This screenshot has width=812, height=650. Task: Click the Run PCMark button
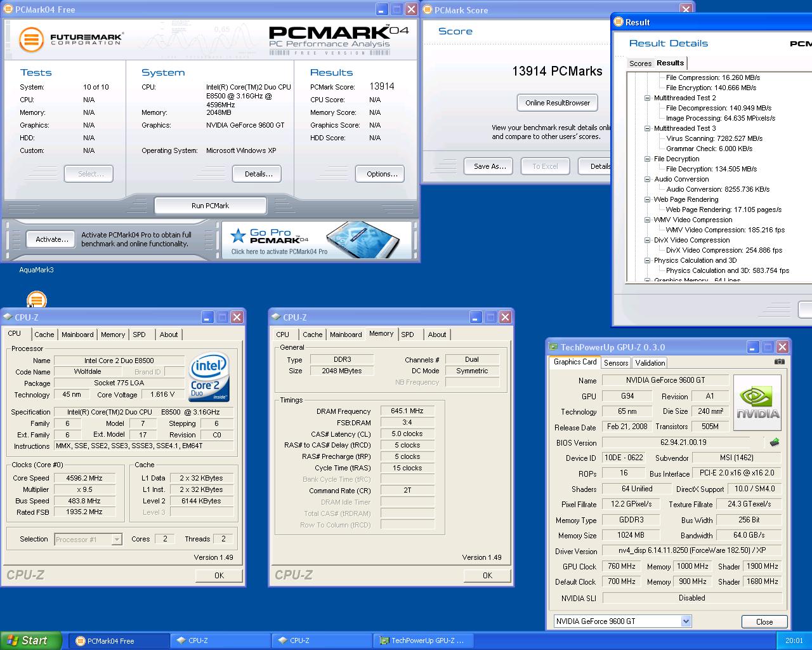(210, 206)
